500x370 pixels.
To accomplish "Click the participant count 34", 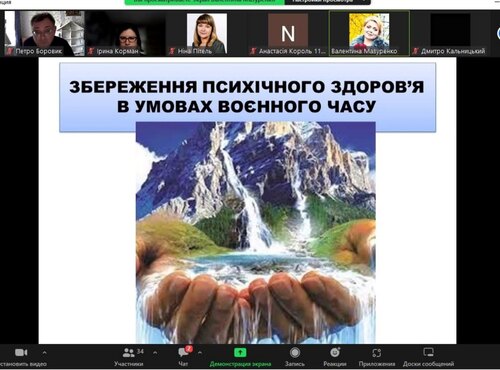I will pos(140,351).
